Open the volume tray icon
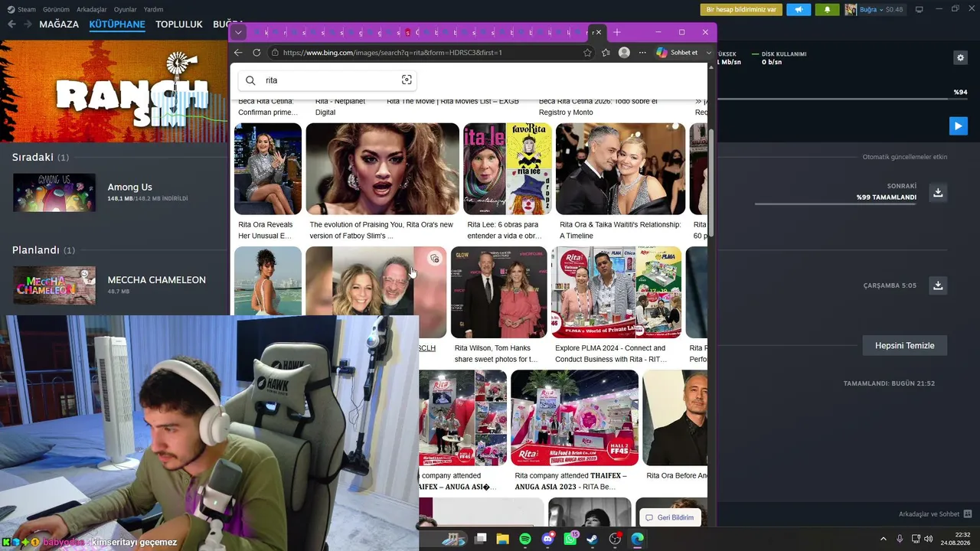This screenshot has height=551, width=980. click(x=929, y=539)
